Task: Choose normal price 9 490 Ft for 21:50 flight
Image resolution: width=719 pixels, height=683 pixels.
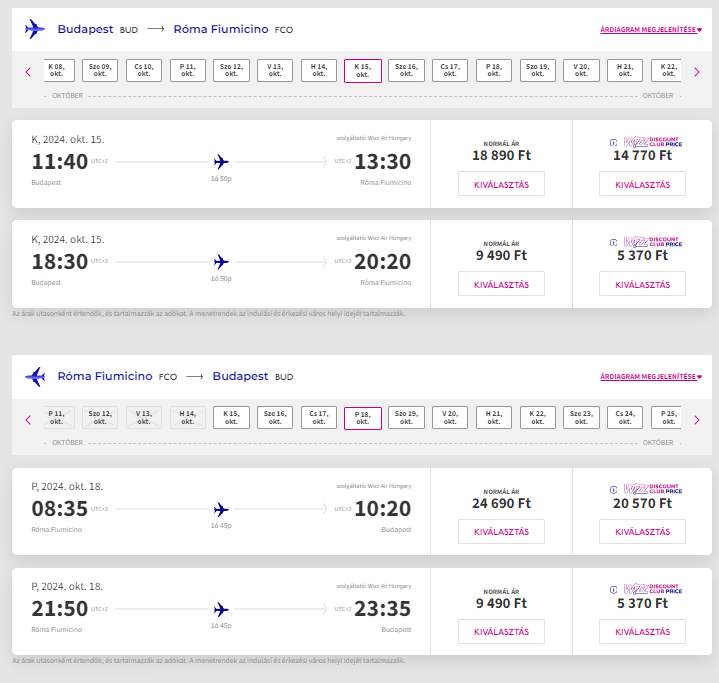Action: [x=501, y=632]
